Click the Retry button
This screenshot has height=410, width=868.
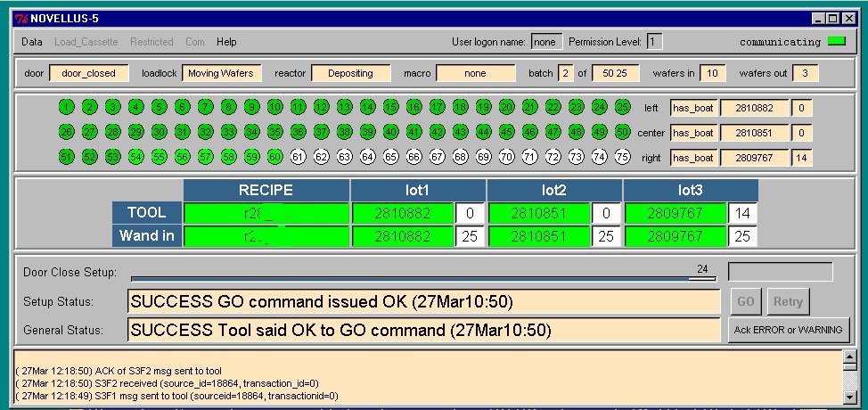789,301
